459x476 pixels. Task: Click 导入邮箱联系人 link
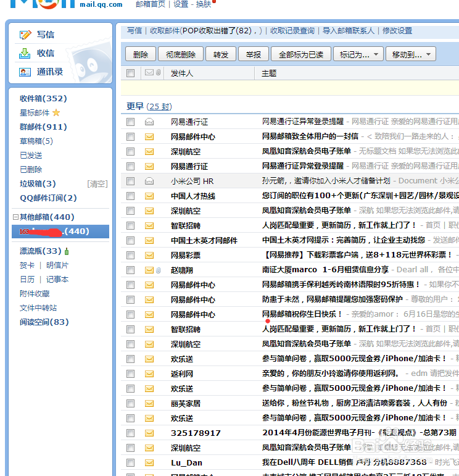pos(349,31)
